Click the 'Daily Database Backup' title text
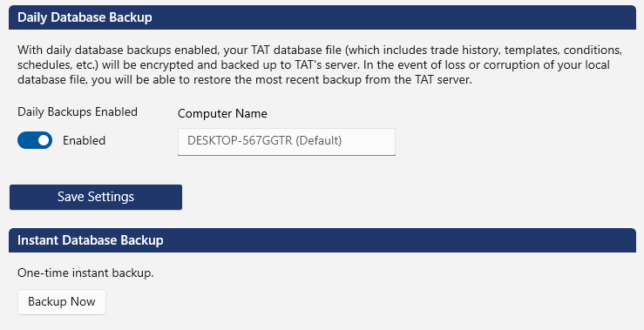The image size is (644, 330). (x=85, y=17)
